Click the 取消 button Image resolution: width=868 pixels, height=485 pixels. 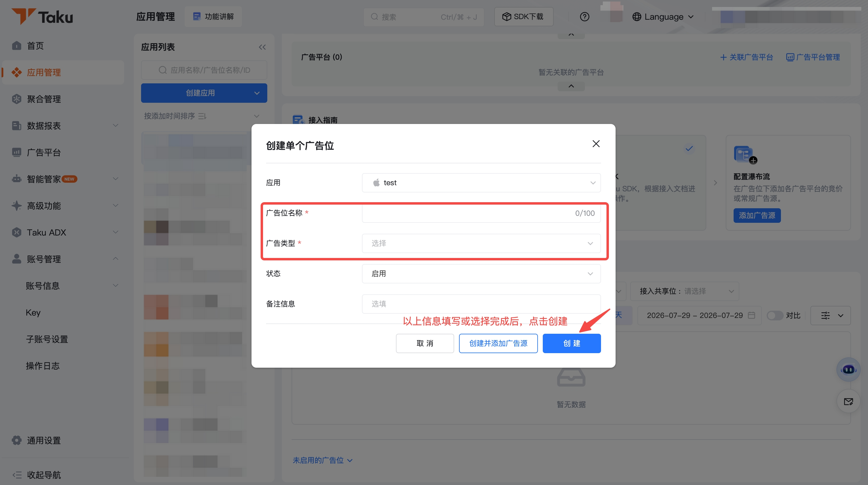pos(424,343)
